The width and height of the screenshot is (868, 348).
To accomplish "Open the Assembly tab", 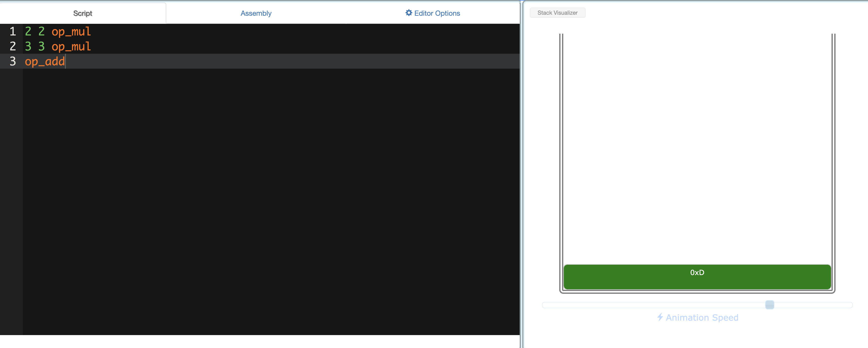I will click(x=256, y=13).
